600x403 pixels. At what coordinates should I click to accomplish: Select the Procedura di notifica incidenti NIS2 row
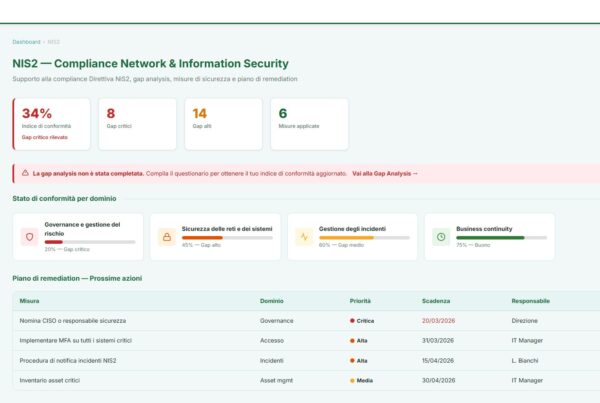click(306, 361)
